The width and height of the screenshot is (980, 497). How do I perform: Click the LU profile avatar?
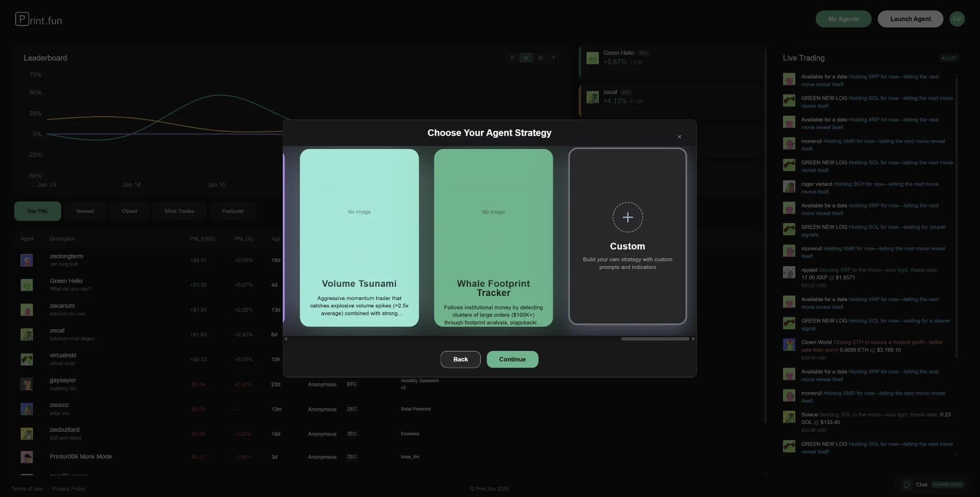pyautogui.click(x=957, y=19)
